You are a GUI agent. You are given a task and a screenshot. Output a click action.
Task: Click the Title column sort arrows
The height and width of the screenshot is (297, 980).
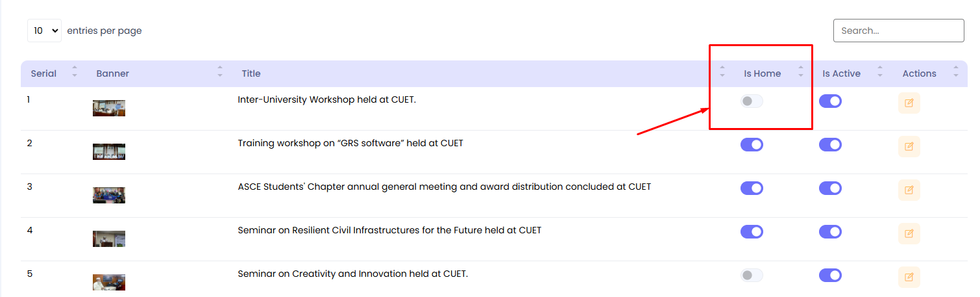point(722,71)
